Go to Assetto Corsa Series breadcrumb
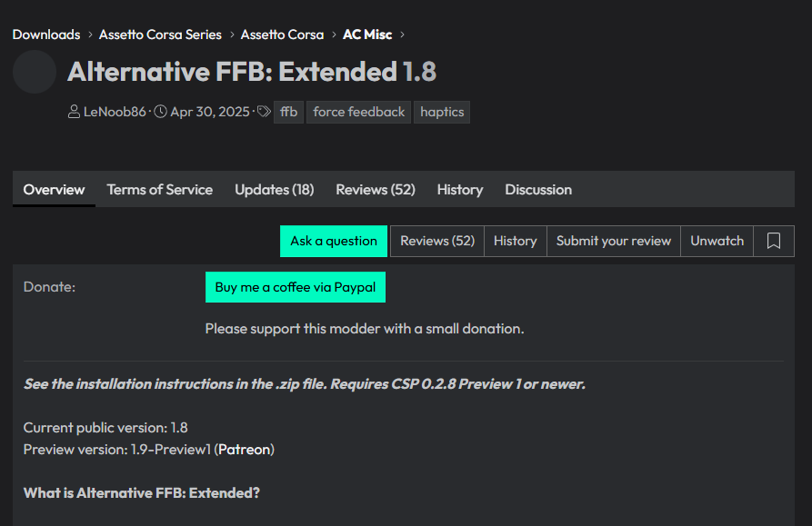Image resolution: width=812 pixels, height=526 pixels. point(160,35)
